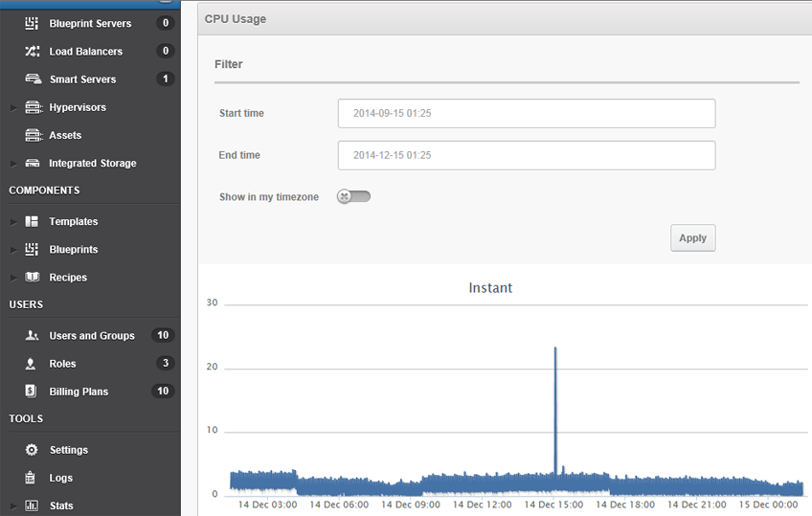Click the Recipes book icon
This screenshot has width=812, height=516.
pyautogui.click(x=33, y=278)
